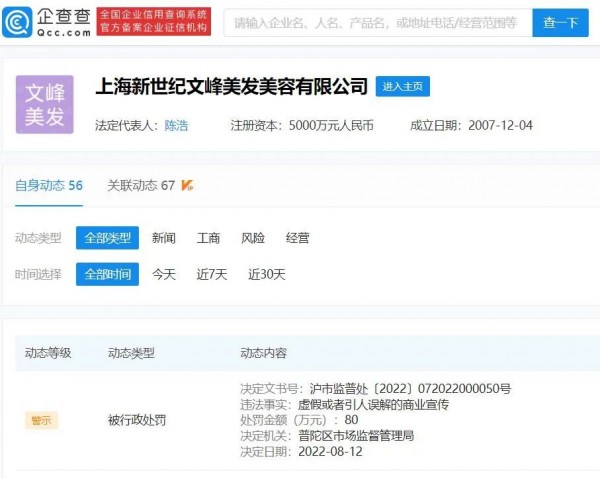Click the 企查查 brand name text
The image size is (600, 479).
[x=64, y=16]
